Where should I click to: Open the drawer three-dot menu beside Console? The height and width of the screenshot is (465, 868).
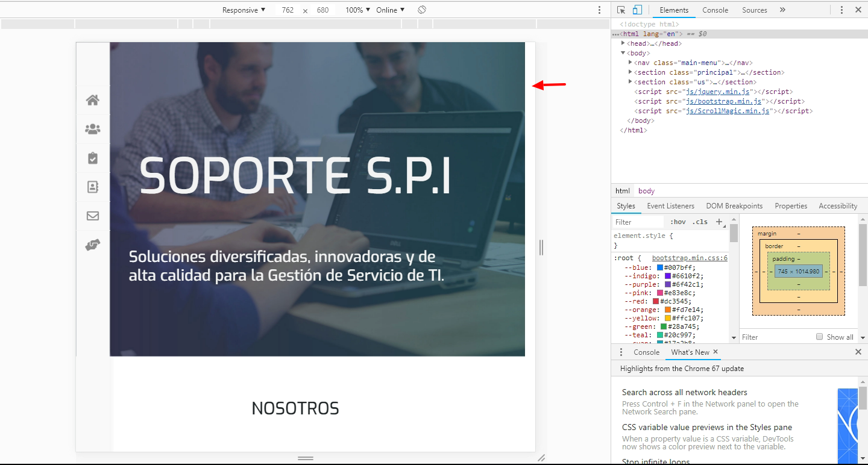tap(621, 352)
